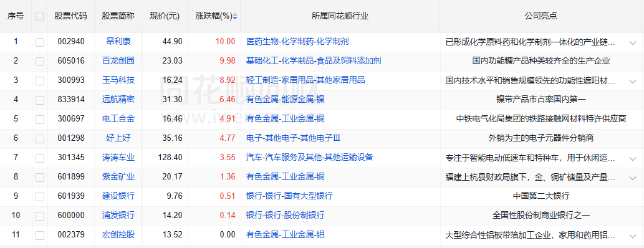This screenshot has height=248, width=644.
Task: Expand 玉马科技 company highlights arrow
Action: pos(632,81)
